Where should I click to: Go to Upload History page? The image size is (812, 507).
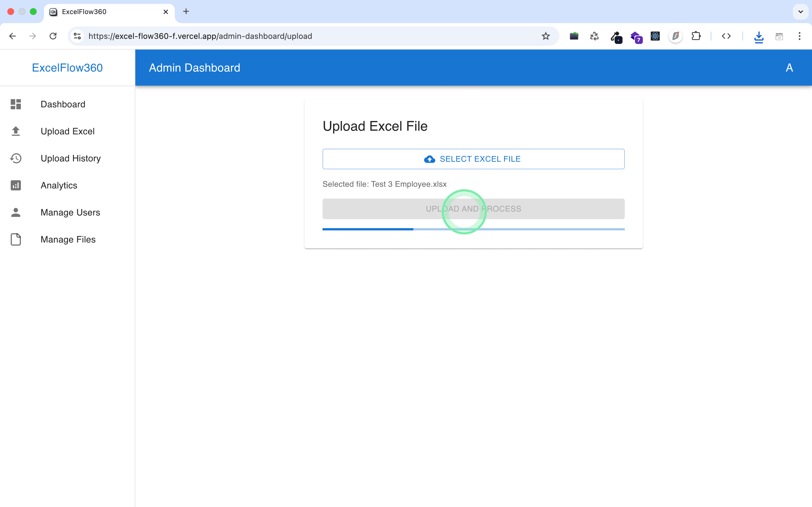(x=70, y=158)
